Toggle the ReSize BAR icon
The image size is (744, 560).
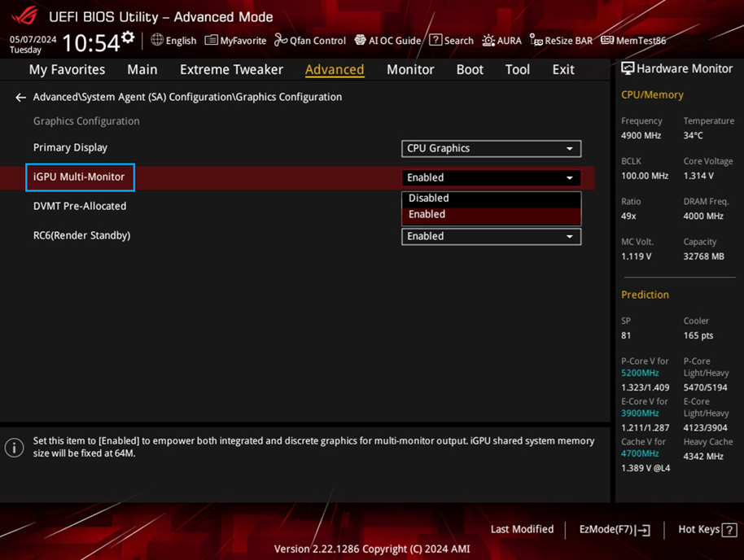[536, 41]
